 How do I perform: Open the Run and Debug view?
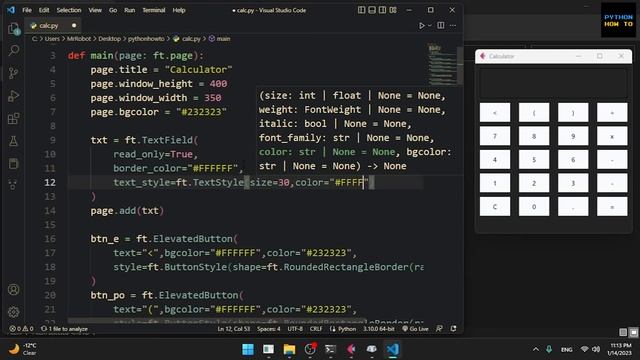[x=13, y=96]
